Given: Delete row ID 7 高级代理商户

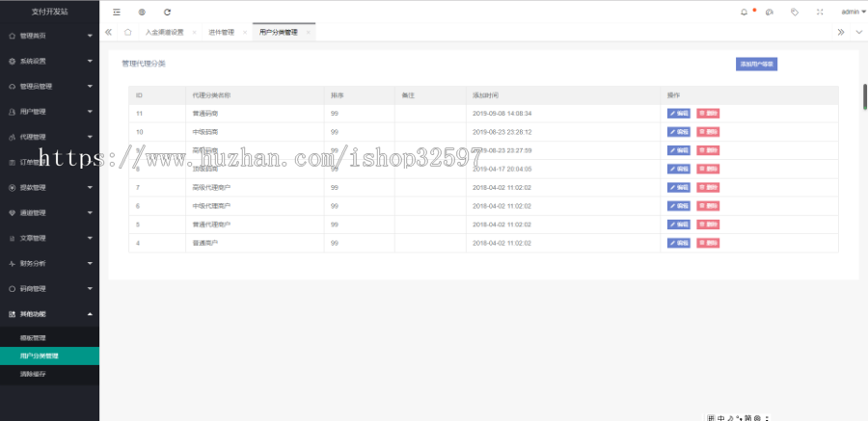Looking at the screenshot, I should tap(708, 188).
